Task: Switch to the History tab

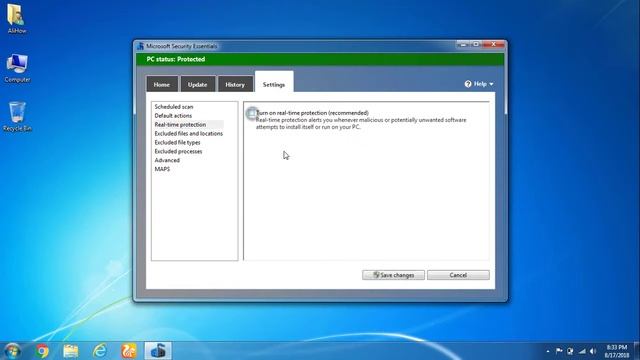Action: coord(235,84)
